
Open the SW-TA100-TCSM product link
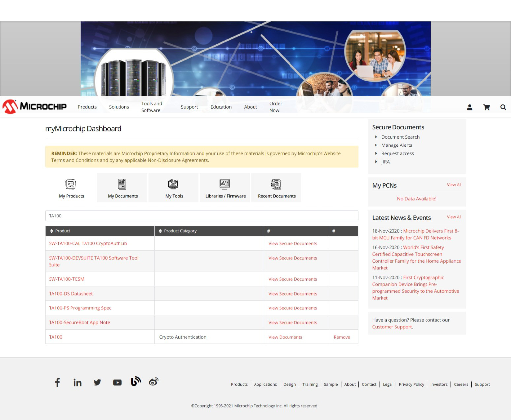tap(66, 279)
